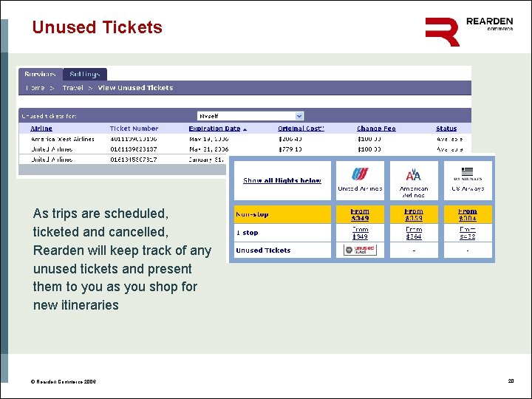The height and width of the screenshot is (399, 532).
Task: Select the America West Airlines row
Action: (x=245, y=139)
